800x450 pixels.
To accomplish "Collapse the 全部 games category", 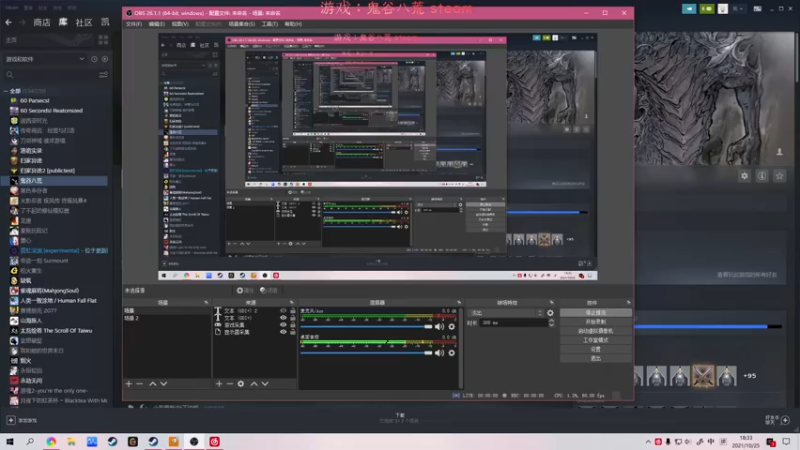I will click(x=6, y=91).
